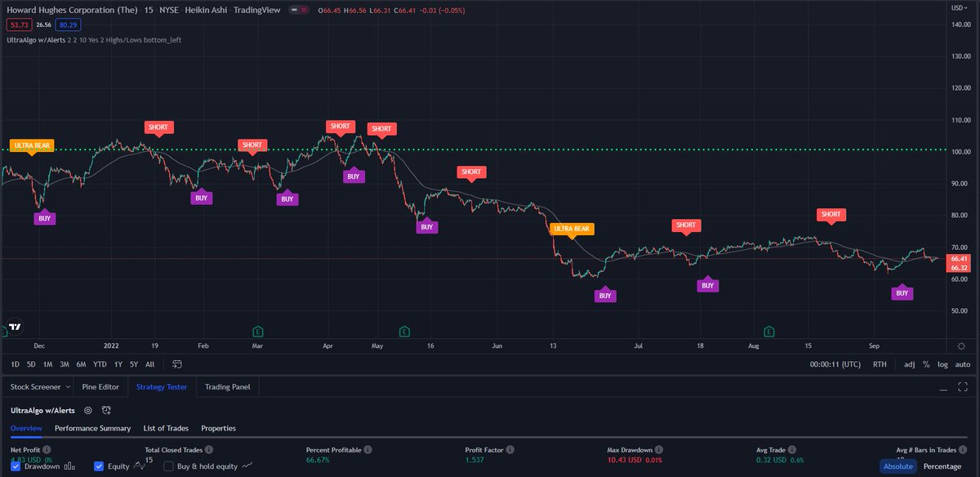
Task: Toggle auto scale mode
Action: (963, 364)
